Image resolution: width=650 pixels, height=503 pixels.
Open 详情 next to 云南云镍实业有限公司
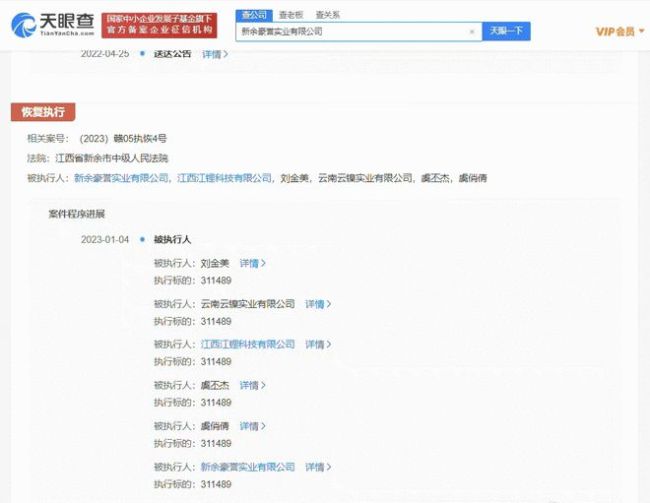pos(318,304)
